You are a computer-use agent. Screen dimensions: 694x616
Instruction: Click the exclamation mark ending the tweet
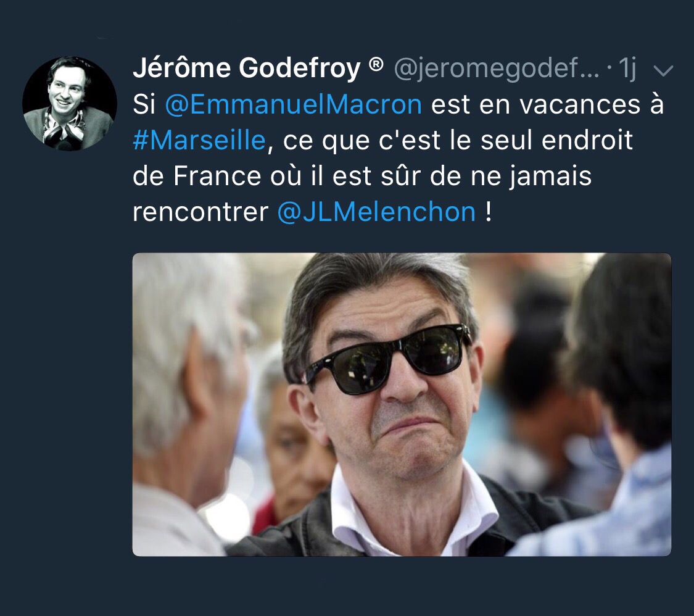coord(488,212)
